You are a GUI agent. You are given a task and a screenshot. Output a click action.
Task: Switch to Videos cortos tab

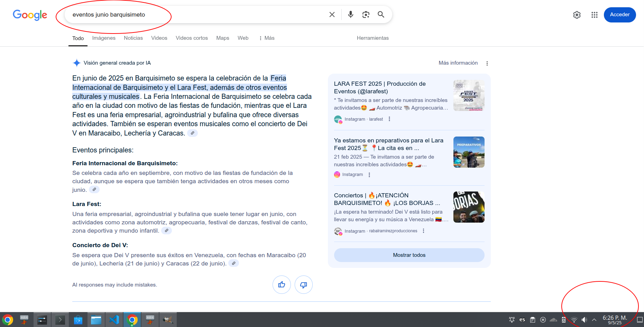pyautogui.click(x=192, y=38)
